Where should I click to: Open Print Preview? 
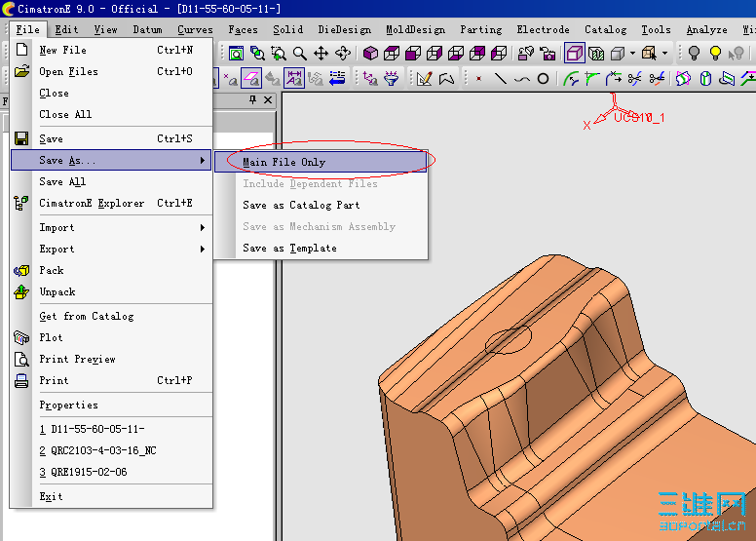click(x=111, y=359)
